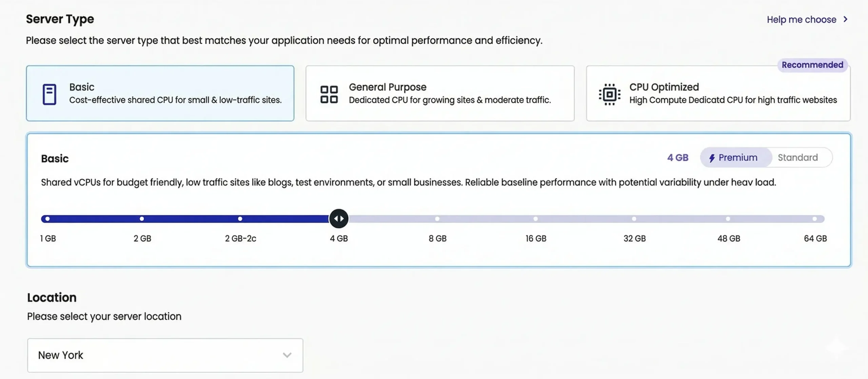Open Help me choose link
The height and width of the screenshot is (379, 868).
pyautogui.click(x=801, y=20)
